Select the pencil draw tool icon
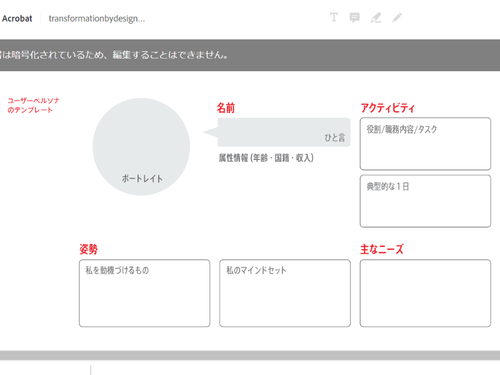 coord(397,17)
